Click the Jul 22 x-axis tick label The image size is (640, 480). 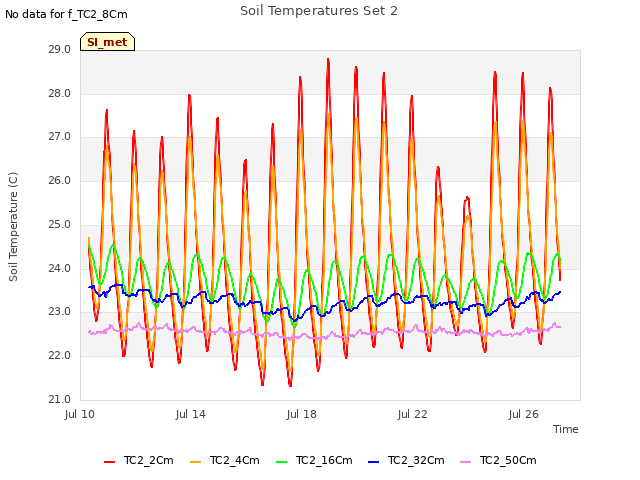pos(413,414)
